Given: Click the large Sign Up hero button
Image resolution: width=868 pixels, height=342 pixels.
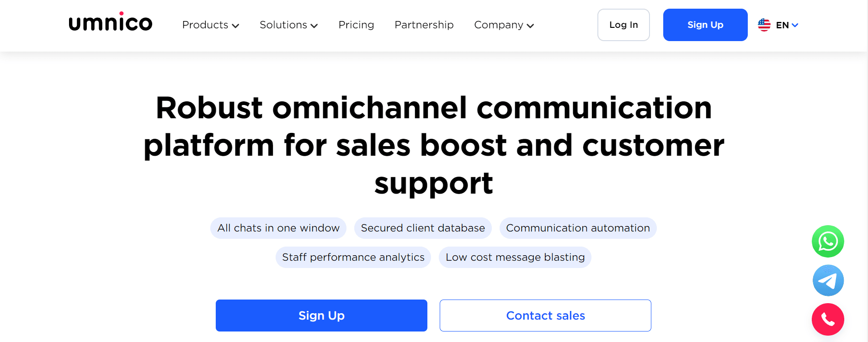Looking at the screenshot, I should [321, 316].
